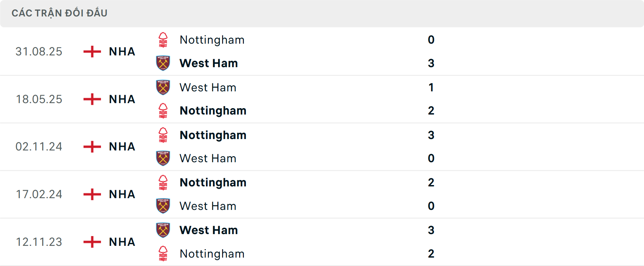Select the West Ham crest in the 18.05.25 match

[x=163, y=87]
